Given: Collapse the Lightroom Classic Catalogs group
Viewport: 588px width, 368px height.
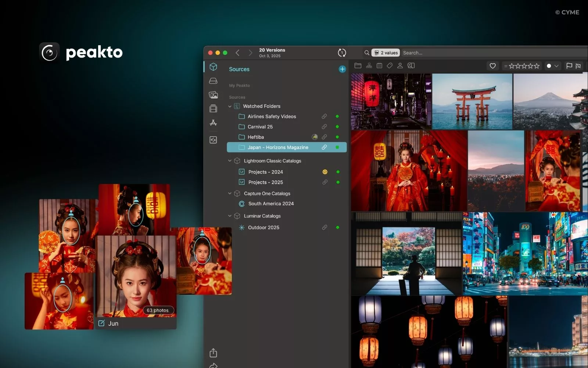Looking at the screenshot, I should (230, 161).
